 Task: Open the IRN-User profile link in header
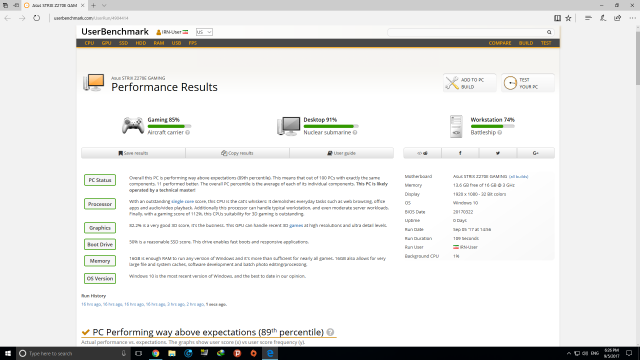point(172,32)
